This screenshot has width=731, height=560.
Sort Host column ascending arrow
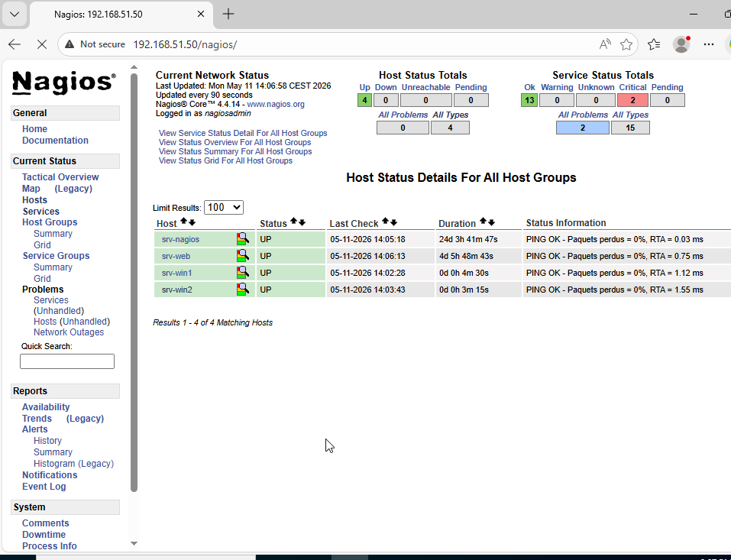(x=183, y=222)
